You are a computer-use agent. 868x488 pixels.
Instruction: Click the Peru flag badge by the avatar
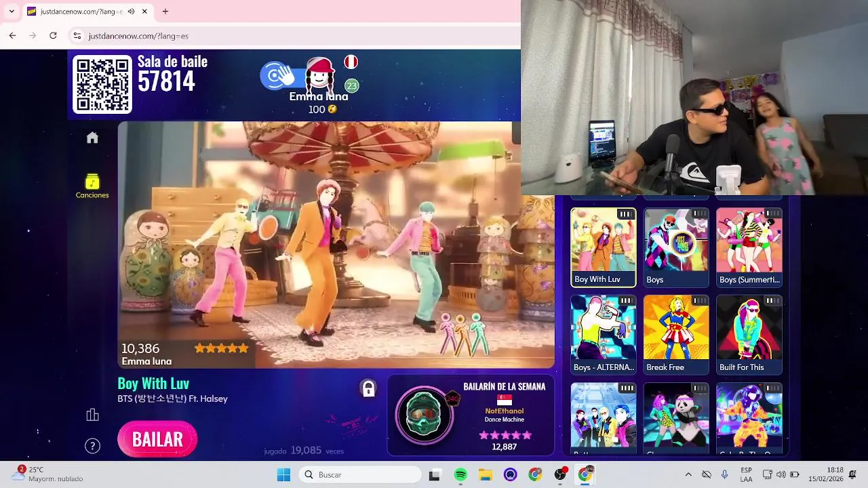[x=351, y=62]
